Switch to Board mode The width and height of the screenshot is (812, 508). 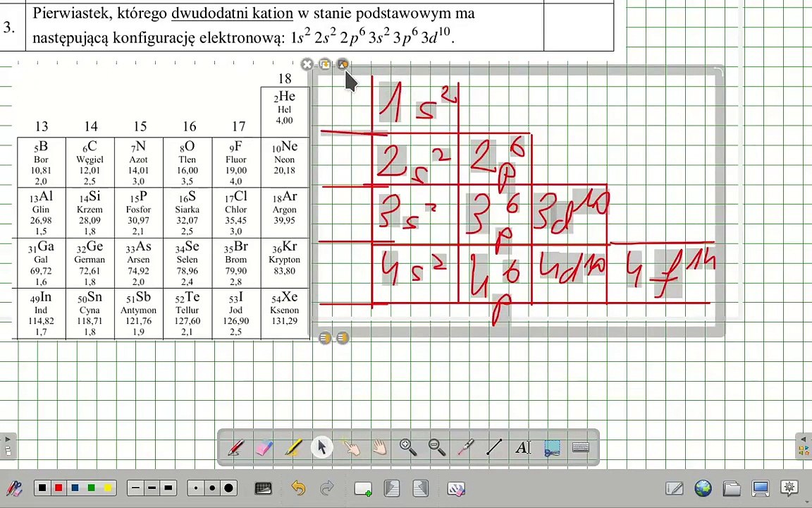674,488
